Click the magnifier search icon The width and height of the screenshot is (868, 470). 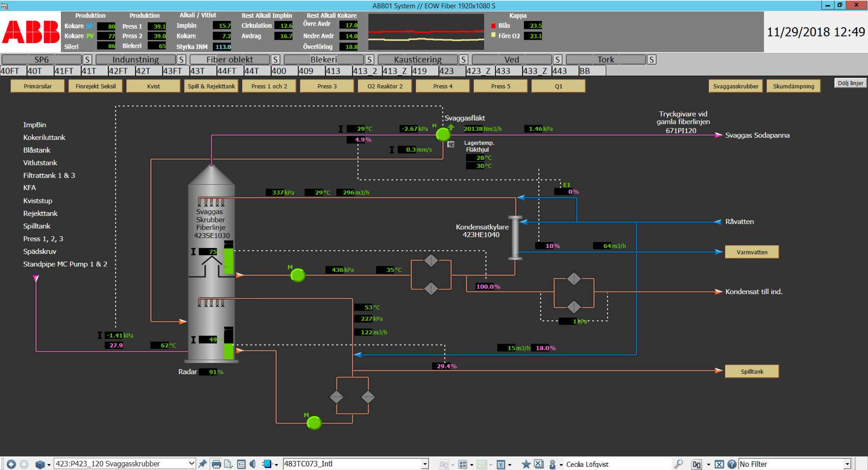point(678,464)
